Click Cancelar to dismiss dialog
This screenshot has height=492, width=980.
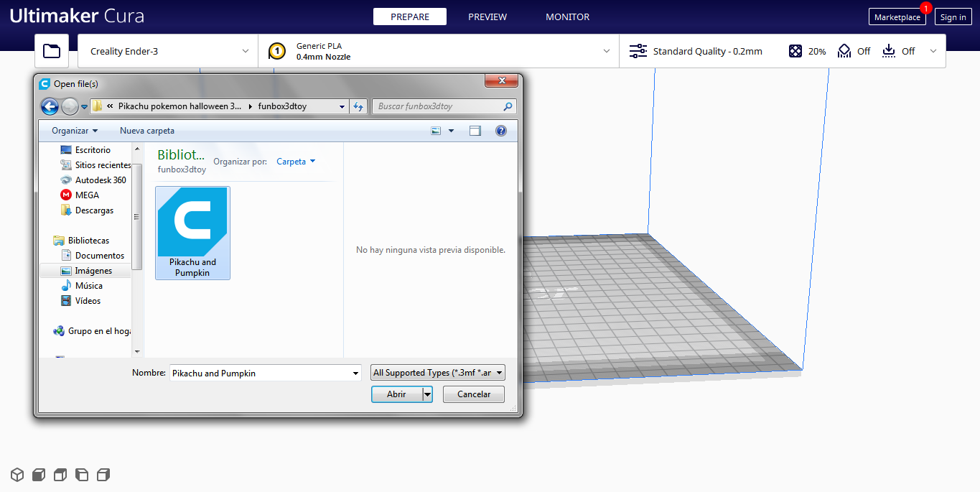pyautogui.click(x=474, y=394)
